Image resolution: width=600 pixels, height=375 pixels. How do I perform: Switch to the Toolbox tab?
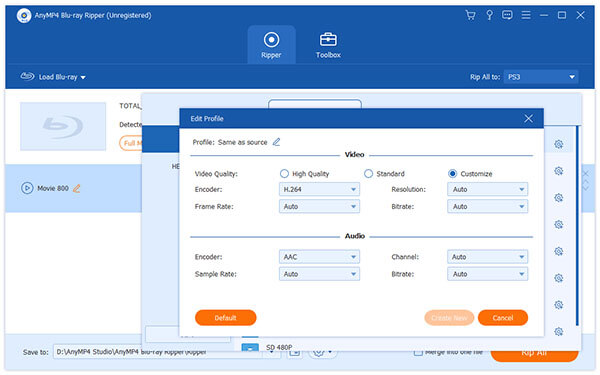328,45
